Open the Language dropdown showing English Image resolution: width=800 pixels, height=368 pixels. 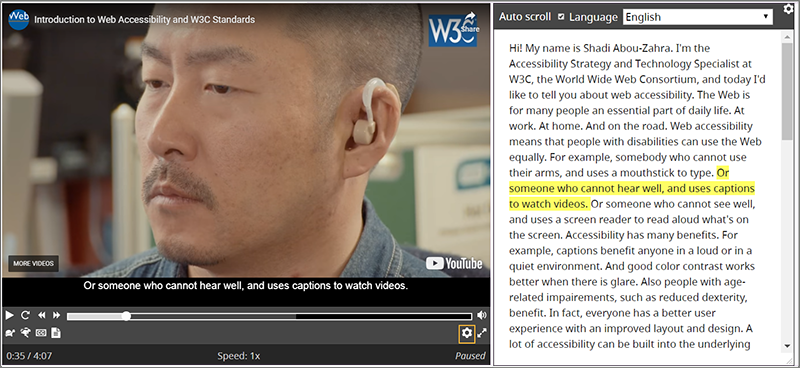pyautogui.click(x=697, y=17)
